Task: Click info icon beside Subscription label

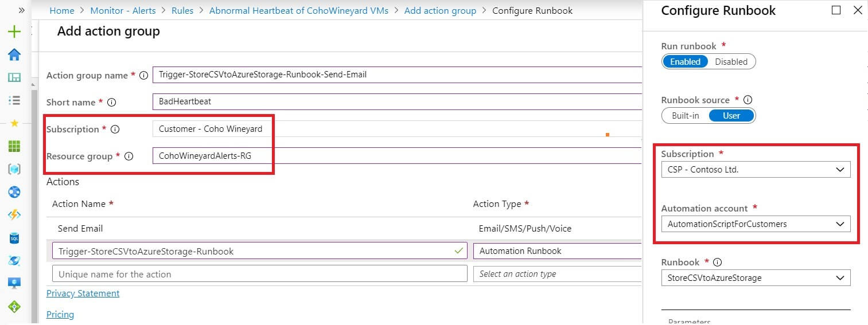Action: (x=115, y=129)
